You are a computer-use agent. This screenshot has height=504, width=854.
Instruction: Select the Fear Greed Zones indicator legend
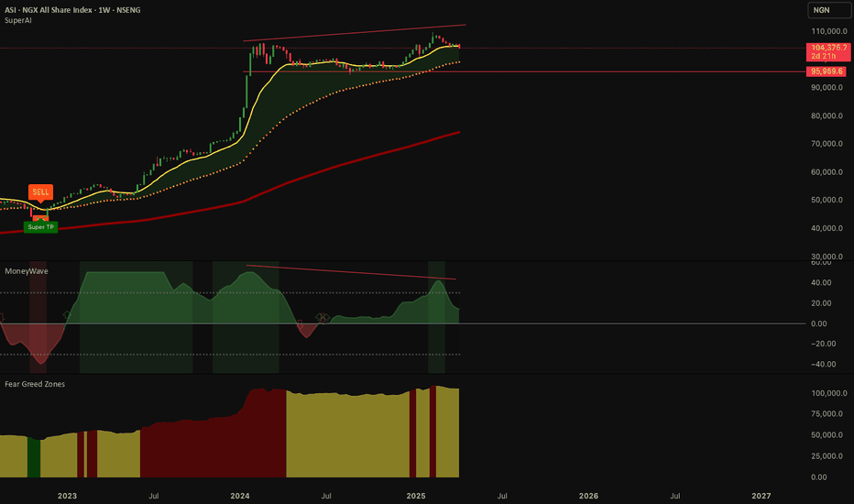click(35, 384)
